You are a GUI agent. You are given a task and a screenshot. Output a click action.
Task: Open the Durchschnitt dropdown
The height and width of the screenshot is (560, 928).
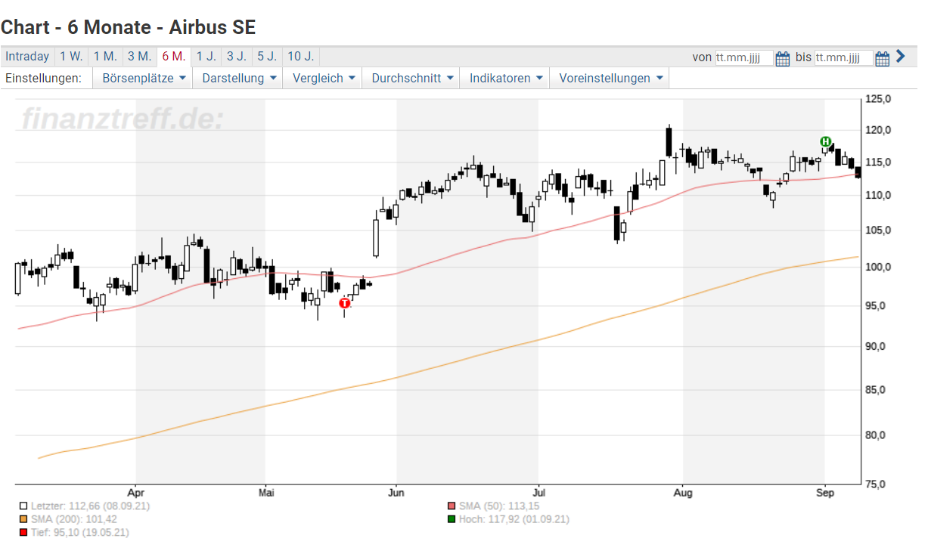(411, 78)
